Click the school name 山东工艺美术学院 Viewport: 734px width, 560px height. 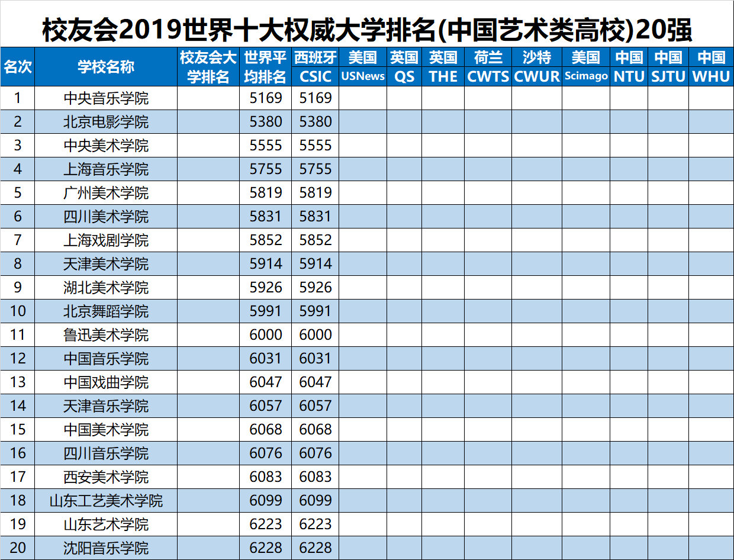coord(106,501)
